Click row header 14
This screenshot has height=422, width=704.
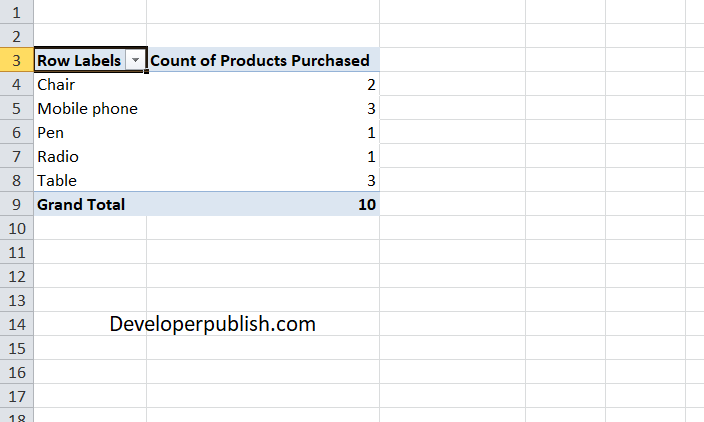[17, 324]
